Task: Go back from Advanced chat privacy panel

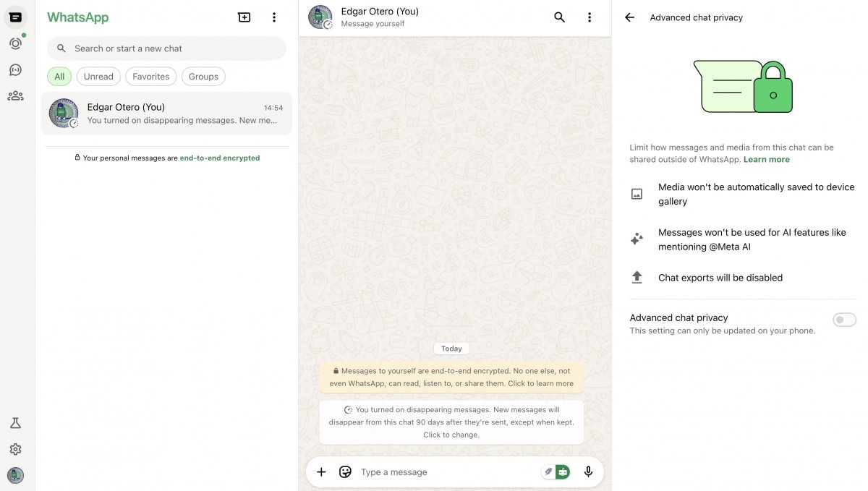Action: click(630, 17)
